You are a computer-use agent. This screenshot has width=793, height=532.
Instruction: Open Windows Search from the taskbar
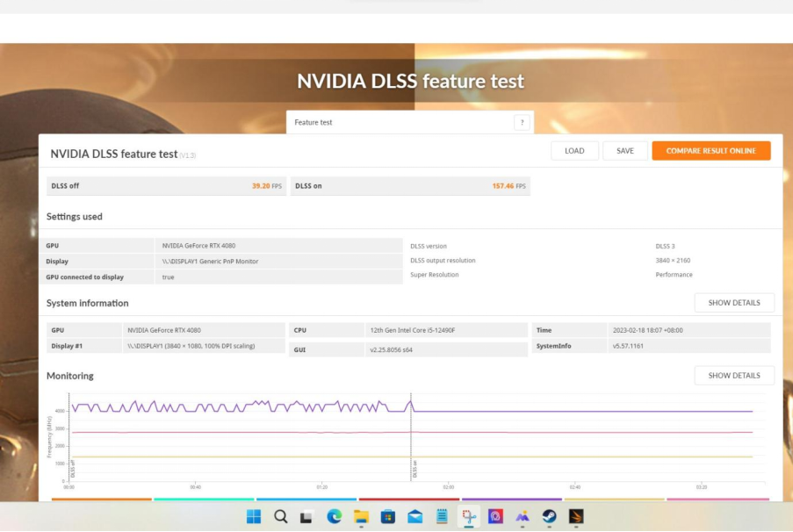[x=281, y=516]
